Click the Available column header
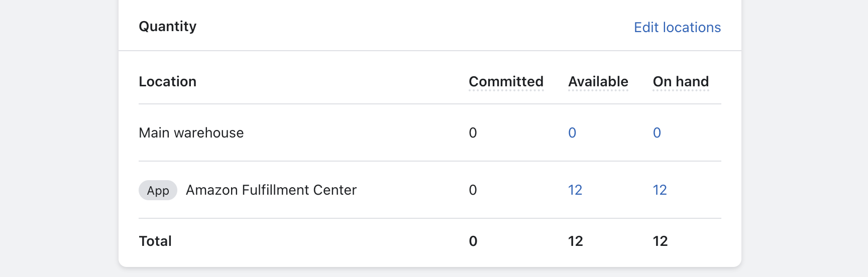This screenshot has width=868, height=277. coord(598,82)
